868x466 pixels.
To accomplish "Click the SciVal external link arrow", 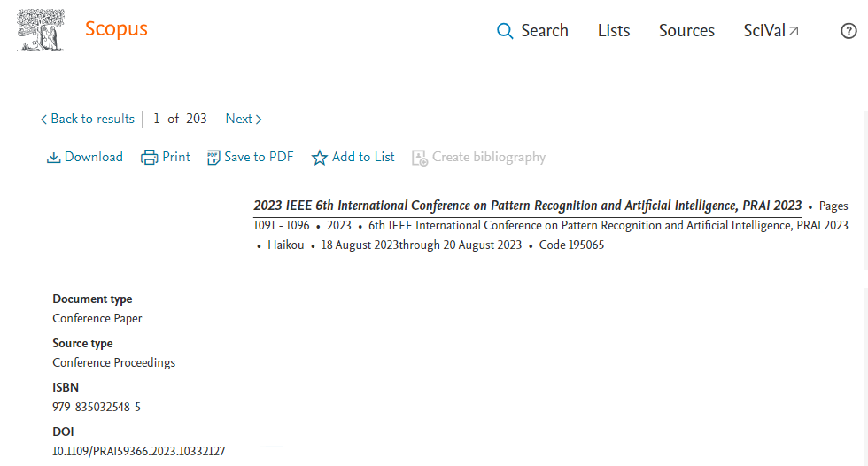I will [794, 31].
